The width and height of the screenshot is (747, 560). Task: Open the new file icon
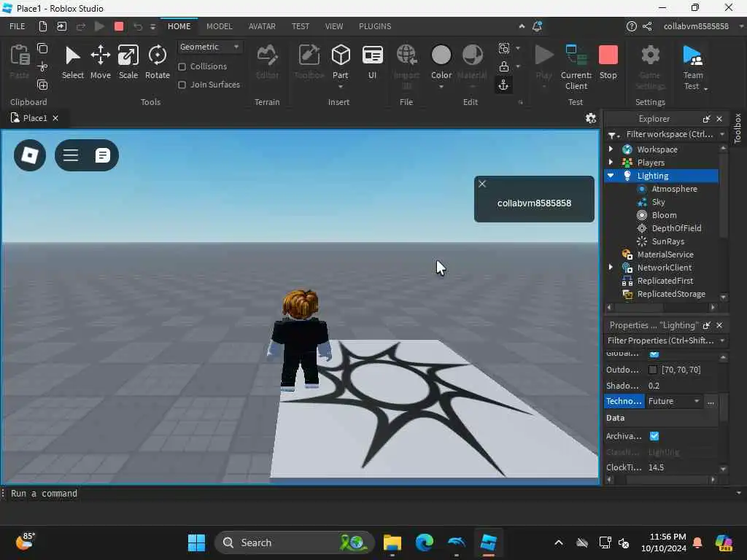(43, 26)
